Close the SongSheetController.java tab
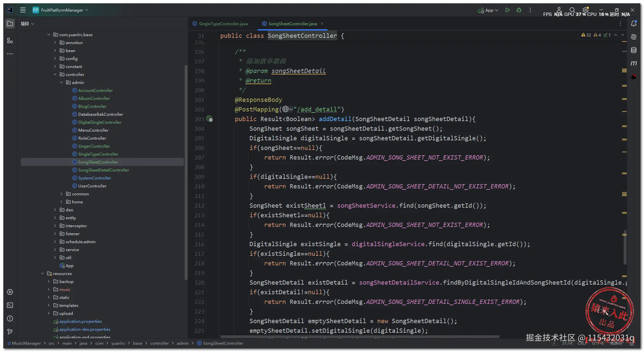The width and height of the screenshot is (644, 352). tap(322, 24)
